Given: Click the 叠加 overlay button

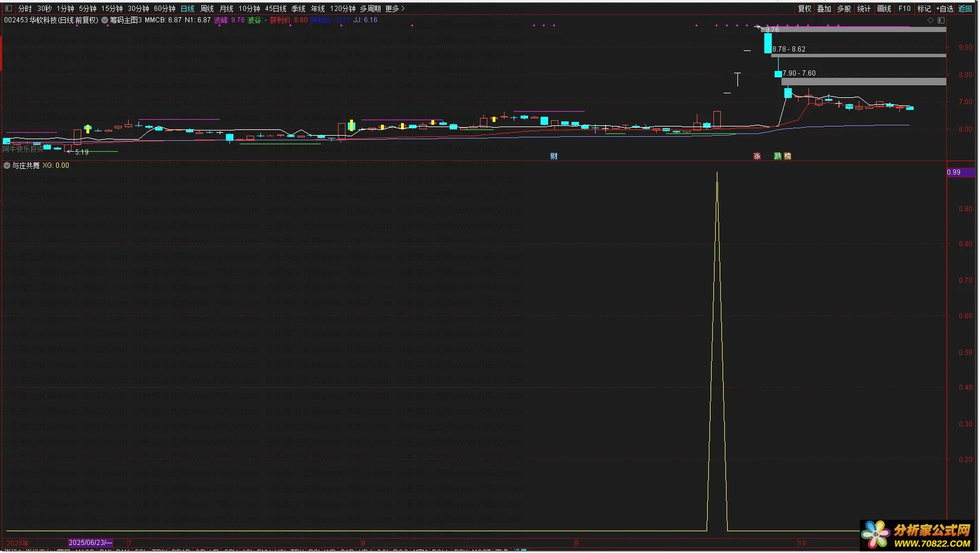Looking at the screenshot, I should click(x=824, y=9).
